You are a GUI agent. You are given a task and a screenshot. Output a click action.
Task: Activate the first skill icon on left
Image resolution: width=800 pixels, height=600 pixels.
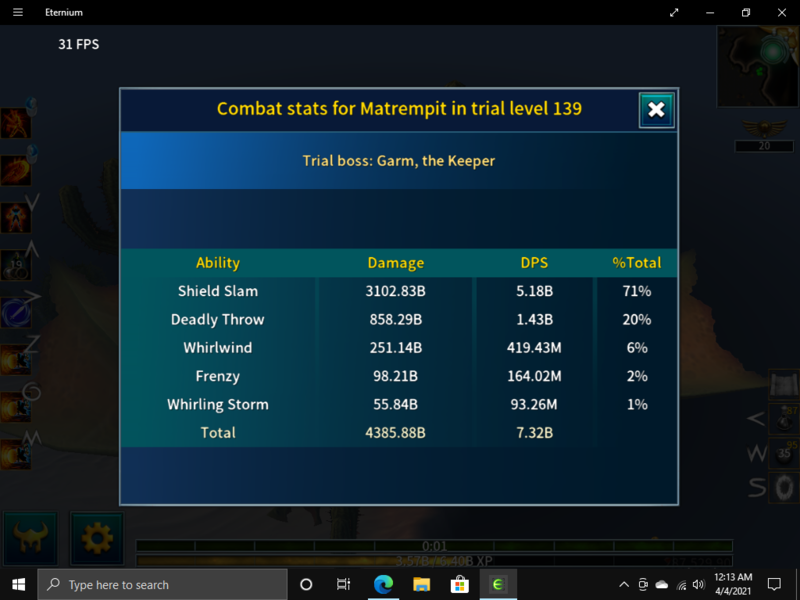click(x=15, y=124)
